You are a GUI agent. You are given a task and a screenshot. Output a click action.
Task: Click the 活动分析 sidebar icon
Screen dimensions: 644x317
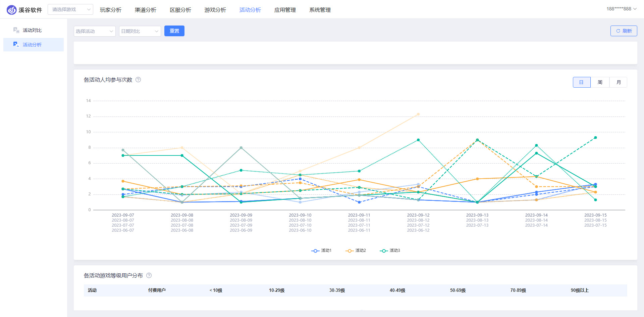pos(16,44)
